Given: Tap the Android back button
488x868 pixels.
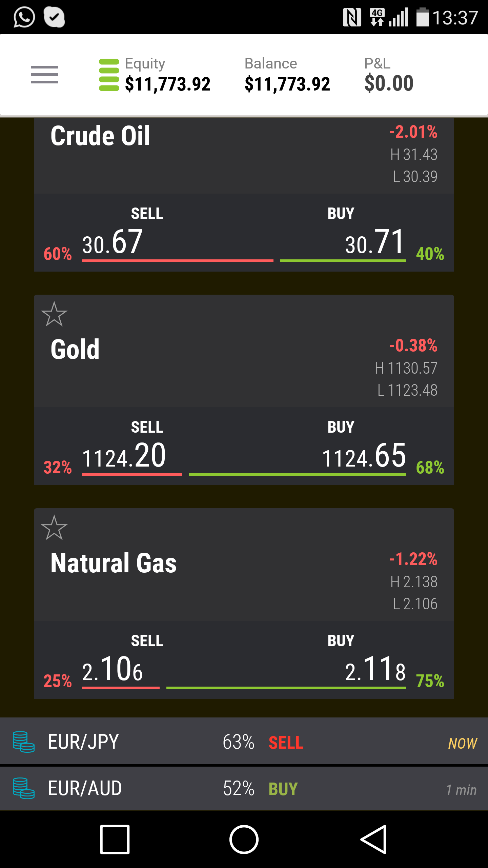Looking at the screenshot, I should 373,840.
